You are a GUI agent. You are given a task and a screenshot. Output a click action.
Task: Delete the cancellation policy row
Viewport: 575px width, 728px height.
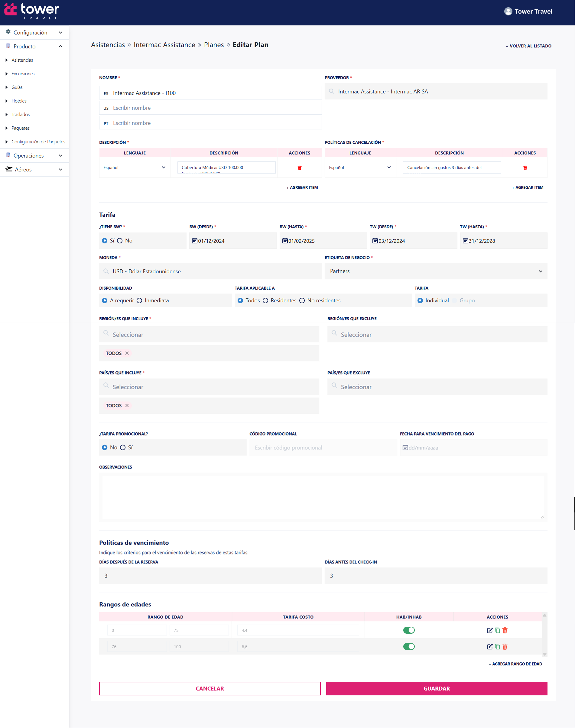525,167
